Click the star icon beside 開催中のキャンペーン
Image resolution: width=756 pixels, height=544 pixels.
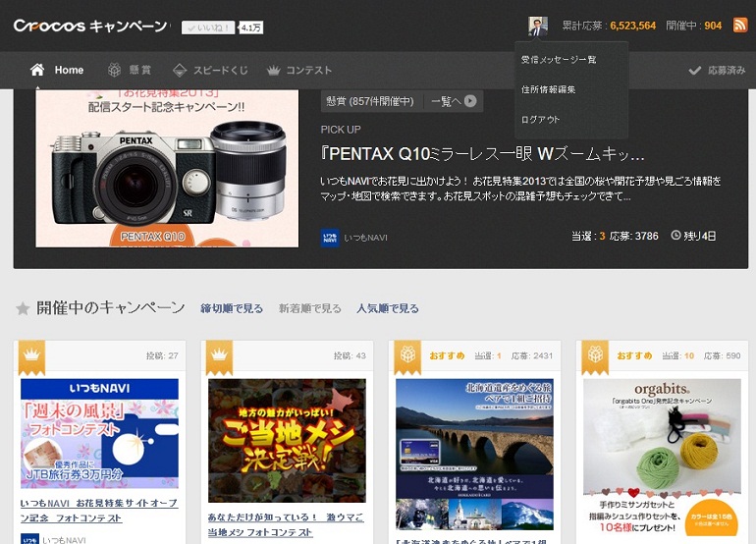click(x=23, y=308)
